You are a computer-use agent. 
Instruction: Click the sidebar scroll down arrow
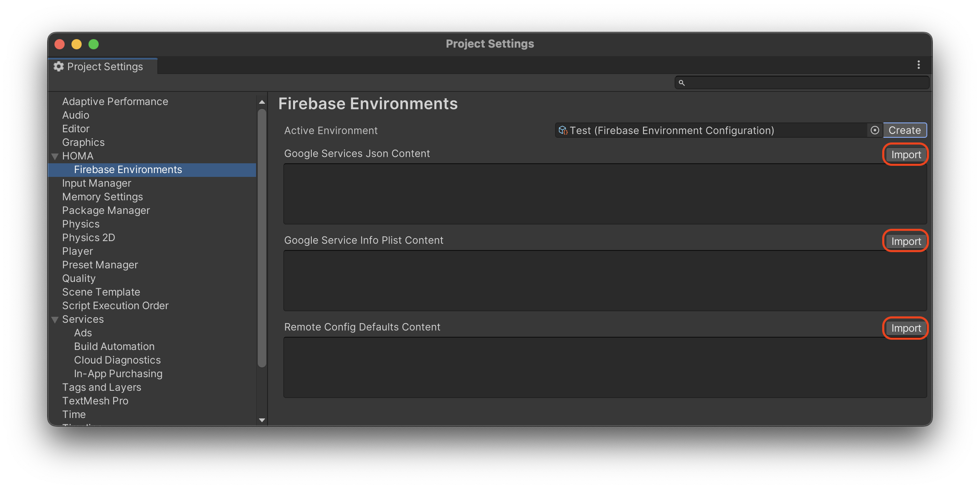tap(262, 420)
